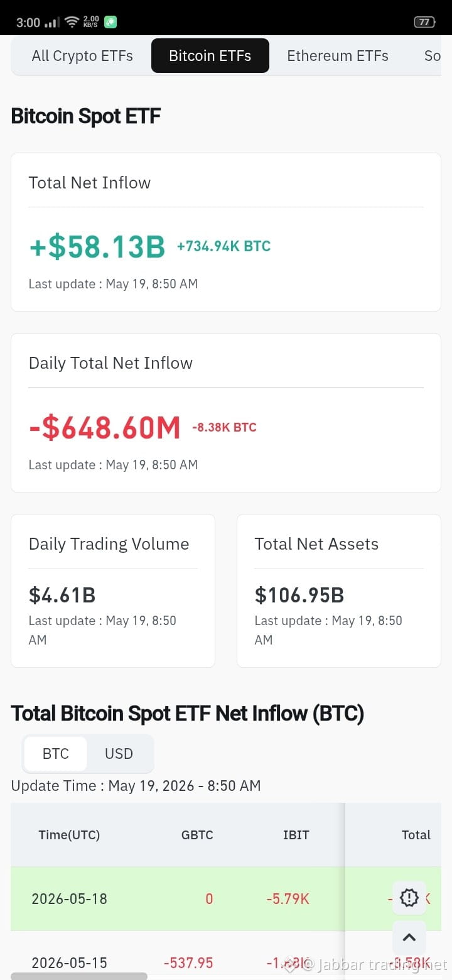Open the All Crypto ETFs tab
The width and height of the screenshot is (452, 980).
pyautogui.click(x=82, y=56)
